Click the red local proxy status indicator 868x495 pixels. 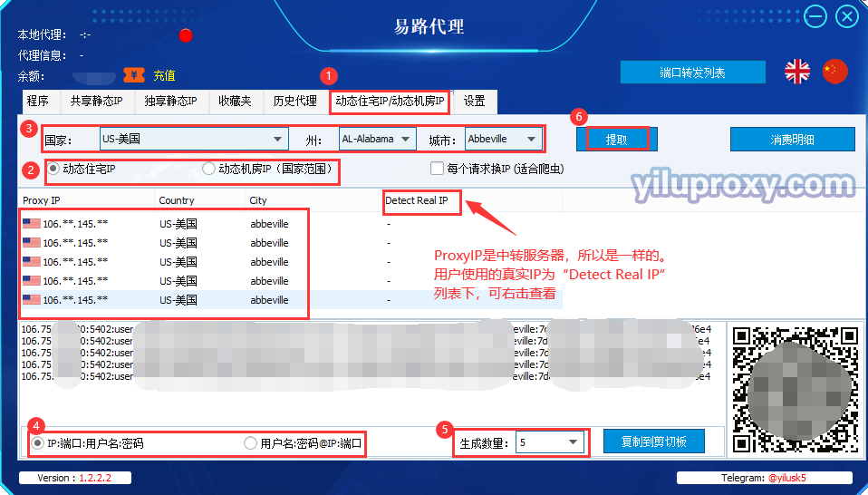pyautogui.click(x=186, y=35)
